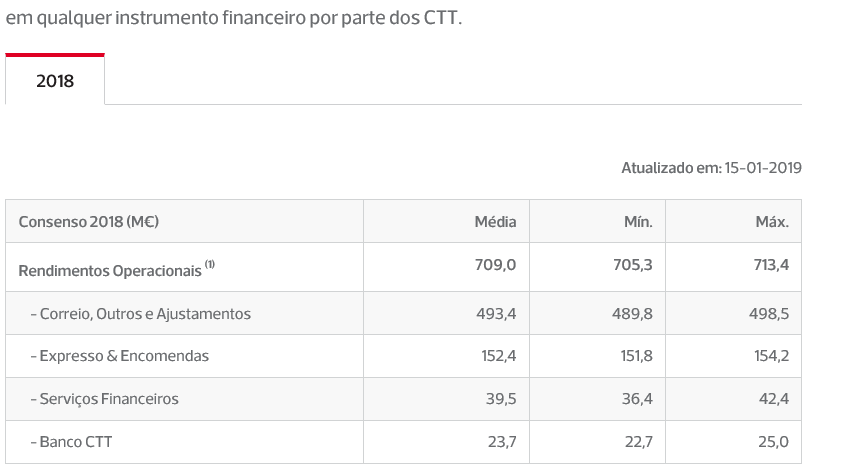This screenshot has width=845, height=464.
Task: Click the 25,0 Banco CTT maximum value
Action: [773, 442]
